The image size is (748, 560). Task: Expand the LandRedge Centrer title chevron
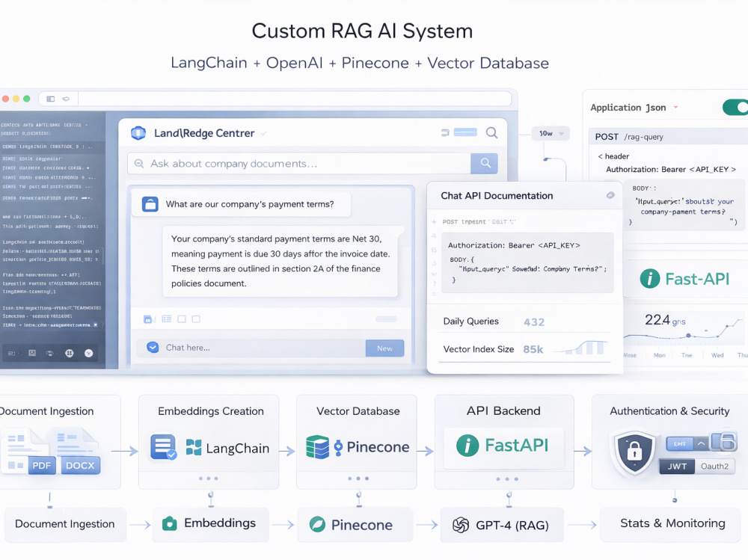tap(263, 134)
